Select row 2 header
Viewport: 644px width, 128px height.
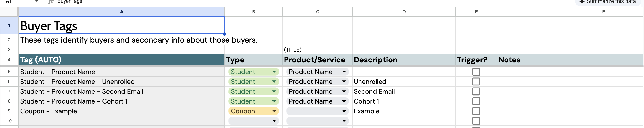click(9, 40)
